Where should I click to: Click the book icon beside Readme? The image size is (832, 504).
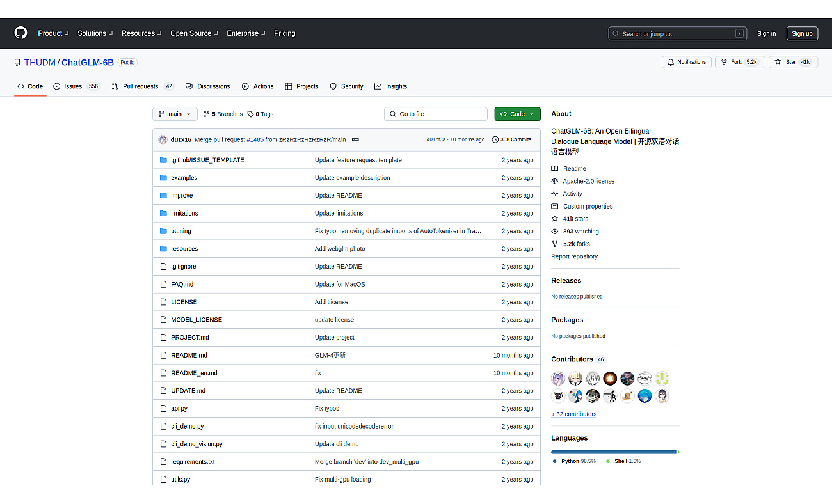(555, 169)
